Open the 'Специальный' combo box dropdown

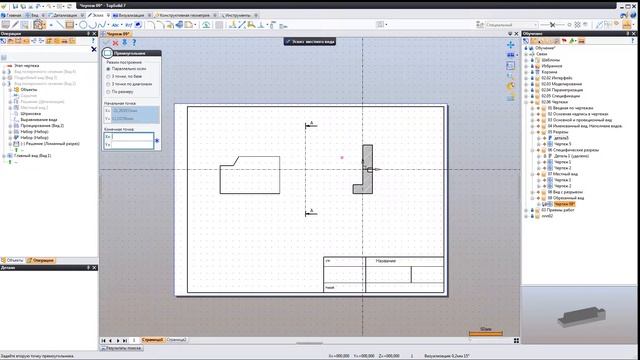[x=536, y=25]
